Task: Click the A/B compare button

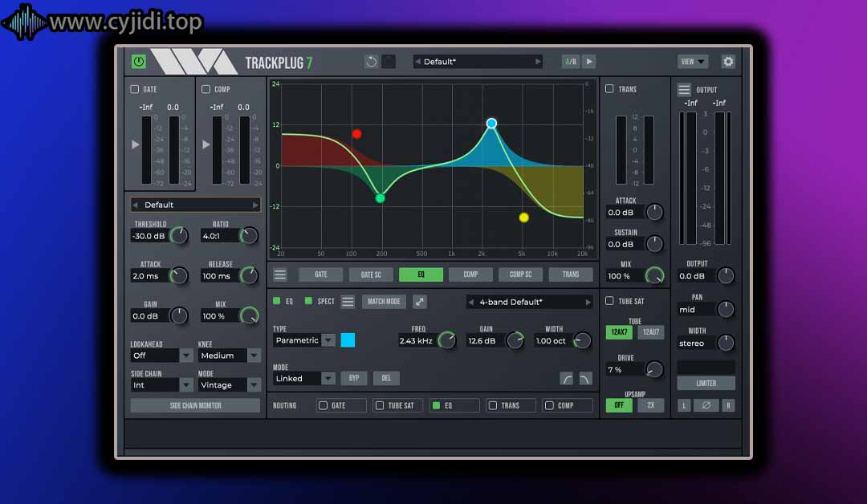Action: point(571,61)
